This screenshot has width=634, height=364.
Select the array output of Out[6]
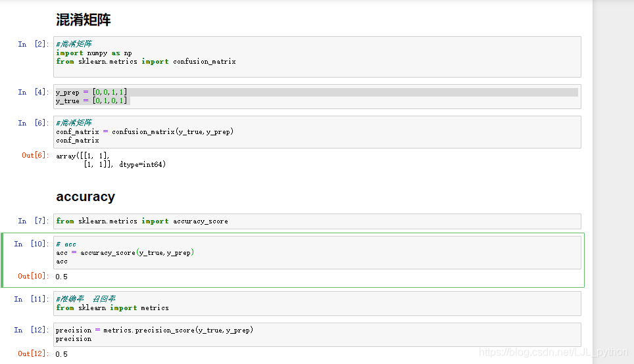click(x=110, y=160)
